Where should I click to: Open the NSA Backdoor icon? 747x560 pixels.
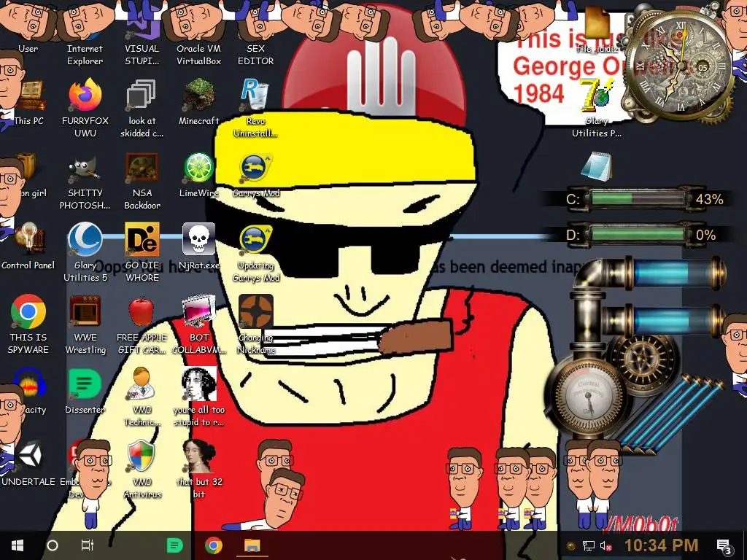tap(142, 168)
